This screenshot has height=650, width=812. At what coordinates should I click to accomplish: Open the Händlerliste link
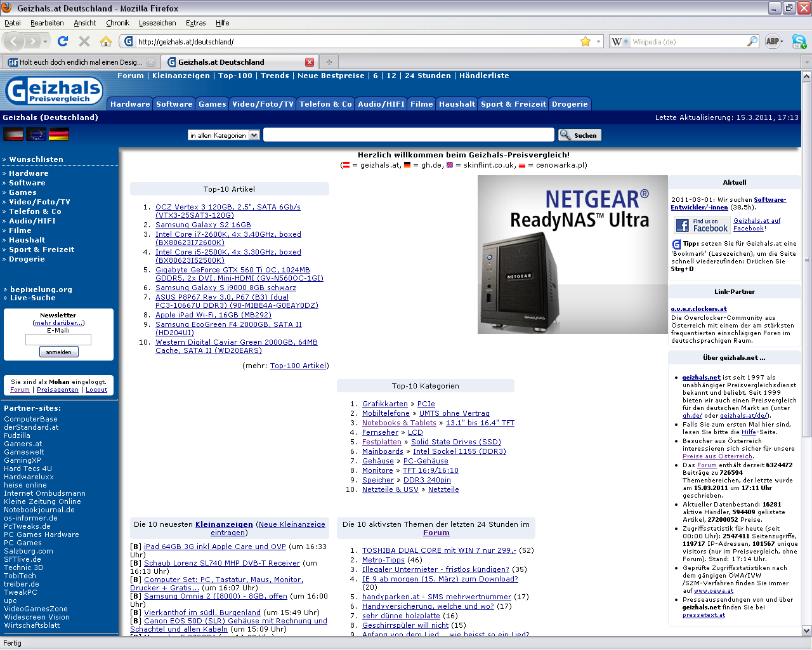484,76
